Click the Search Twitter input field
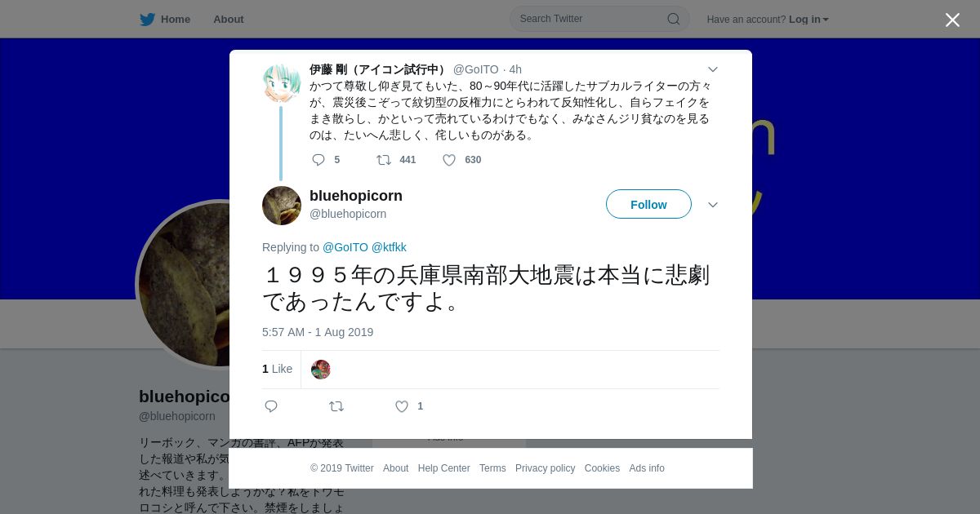 pyautogui.click(x=599, y=19)
